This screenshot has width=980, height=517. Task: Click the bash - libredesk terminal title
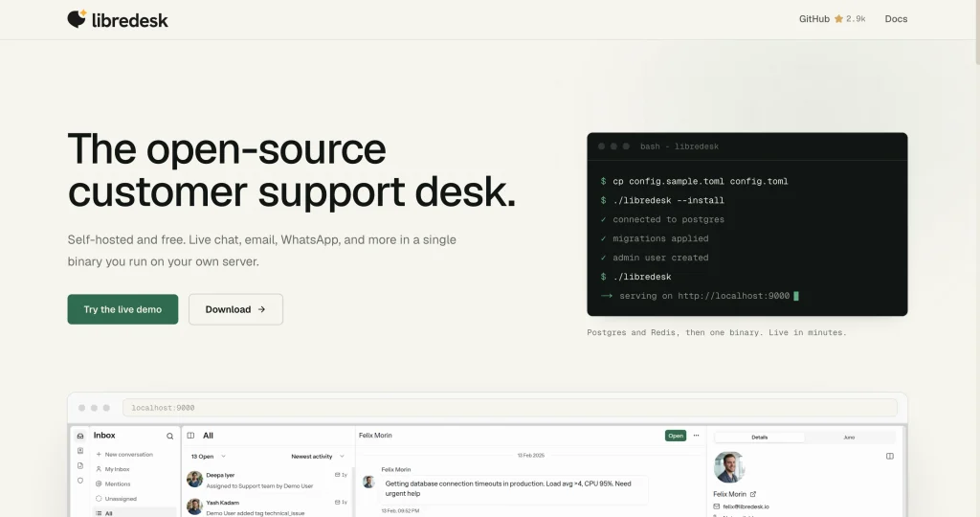click(x=679, y=146)
